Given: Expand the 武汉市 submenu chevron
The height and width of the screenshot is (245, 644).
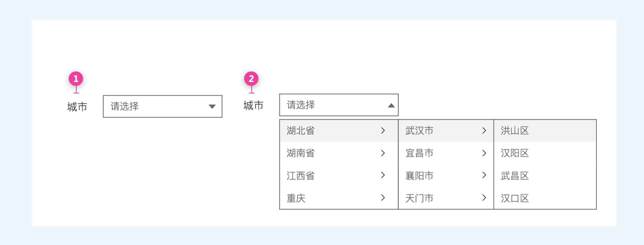Looking at the screenshot, I should coord(484,130).
